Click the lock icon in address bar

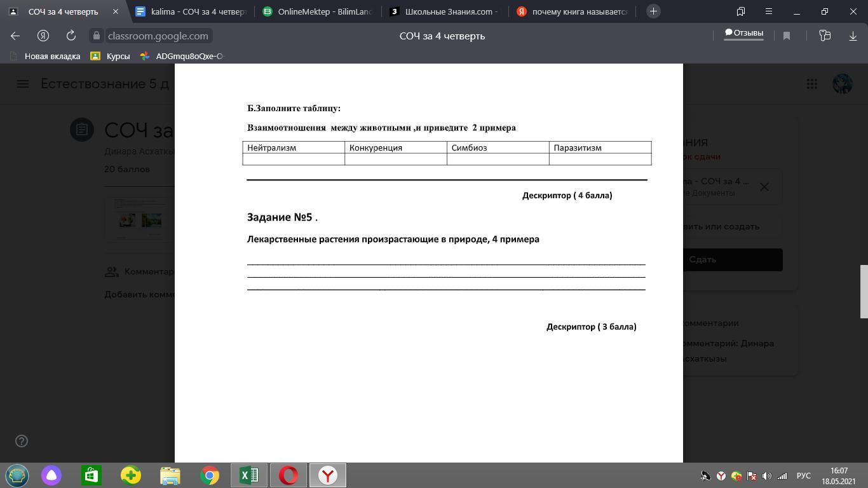click(x=96, y=36)
